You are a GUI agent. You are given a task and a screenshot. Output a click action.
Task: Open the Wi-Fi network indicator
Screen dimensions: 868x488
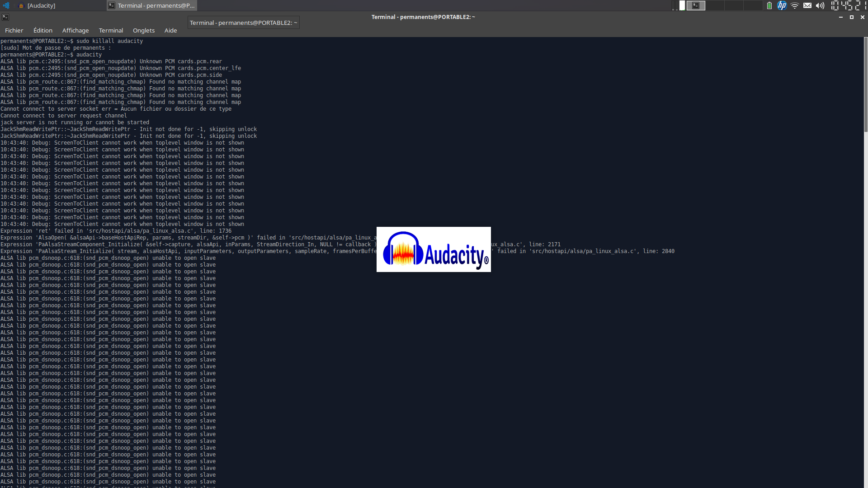(794, 5)
